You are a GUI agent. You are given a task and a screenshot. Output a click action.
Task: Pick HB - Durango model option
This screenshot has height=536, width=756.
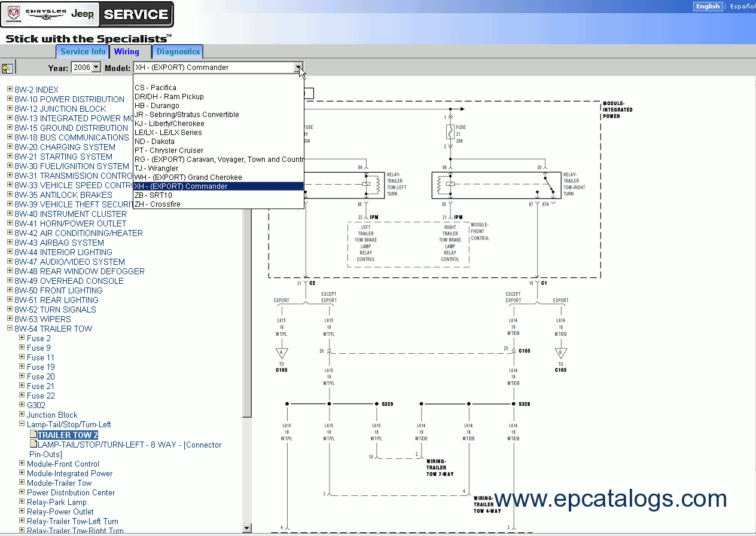tap(157, 106)
